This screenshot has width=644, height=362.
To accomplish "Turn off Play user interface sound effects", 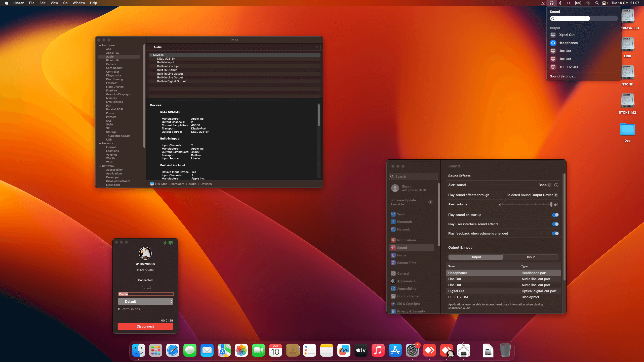I will tap(555, 224).
